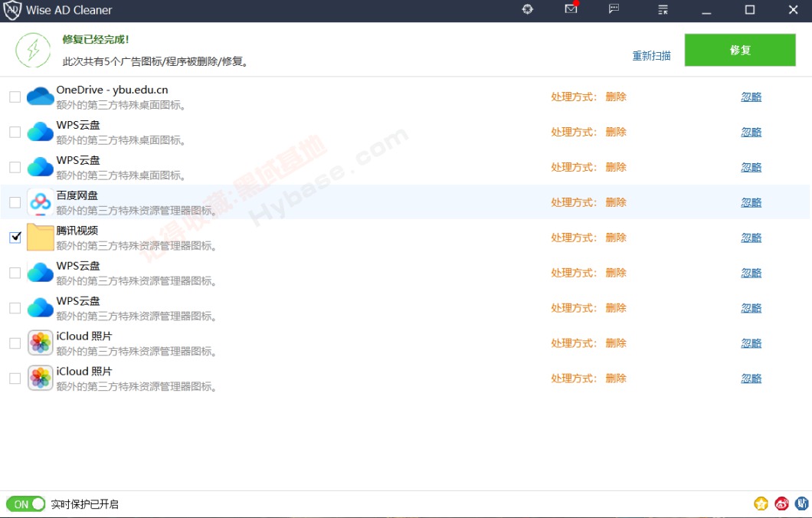The image size is (812, 518).
Task: Click the green lightning bolt status icon
Action: click(x=33, y=51)
